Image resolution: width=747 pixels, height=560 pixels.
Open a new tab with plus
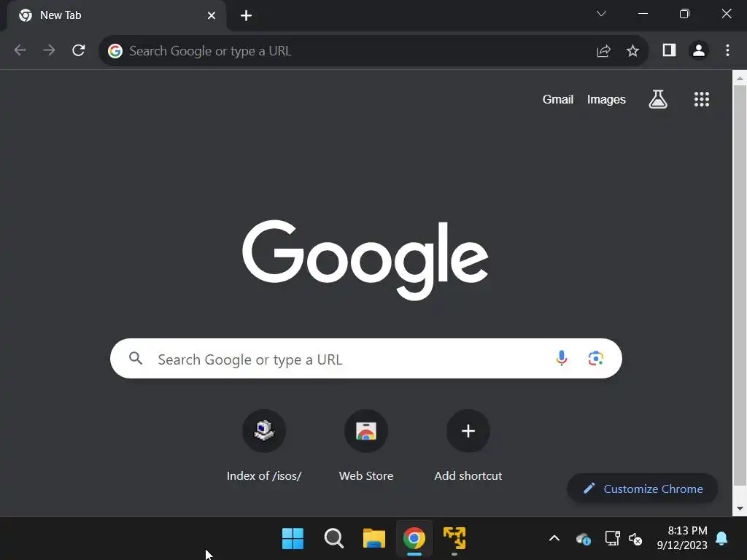(x=246, y=16)
